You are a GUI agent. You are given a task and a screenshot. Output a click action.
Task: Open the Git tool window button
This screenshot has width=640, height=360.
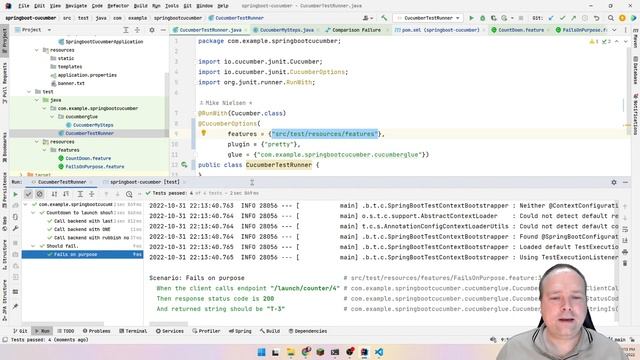[20, 331]
